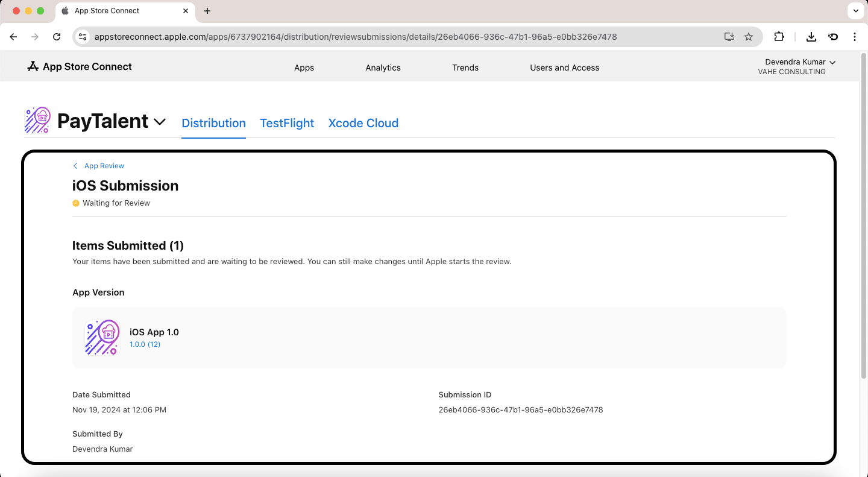
Task: Click the PayTalent app icon in header
Action: tap(37, 120)
